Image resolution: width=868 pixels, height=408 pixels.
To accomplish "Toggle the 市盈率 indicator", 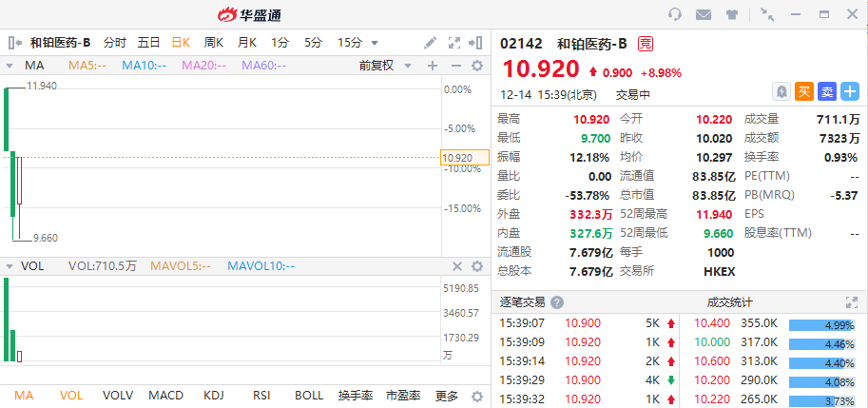I will coord(403,396).
